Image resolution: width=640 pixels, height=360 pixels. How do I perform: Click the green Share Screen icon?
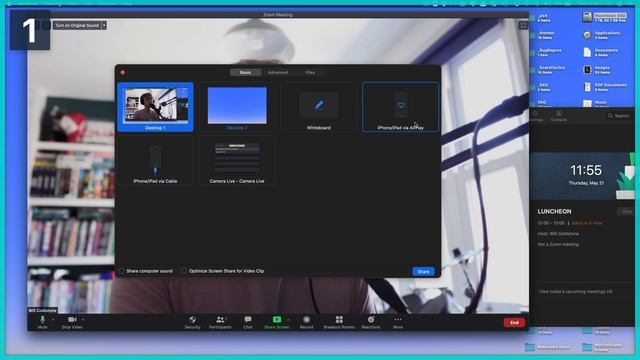click(x=277, y=322)
